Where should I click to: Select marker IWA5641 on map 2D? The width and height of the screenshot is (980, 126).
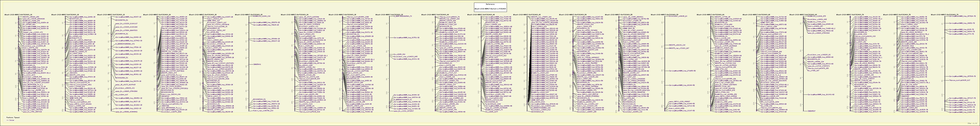[257, 64]
